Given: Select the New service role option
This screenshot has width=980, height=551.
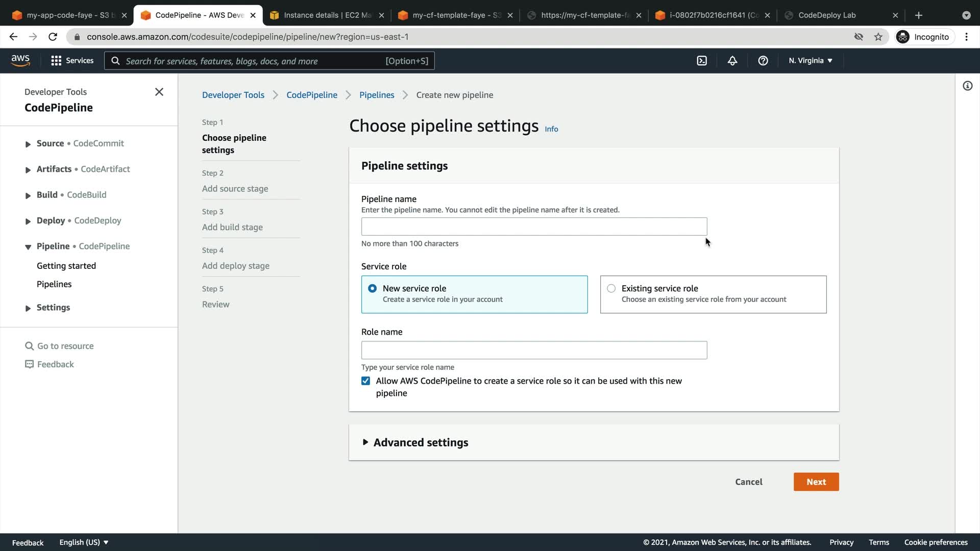Looking at the screenshot, I should (373, 289).
